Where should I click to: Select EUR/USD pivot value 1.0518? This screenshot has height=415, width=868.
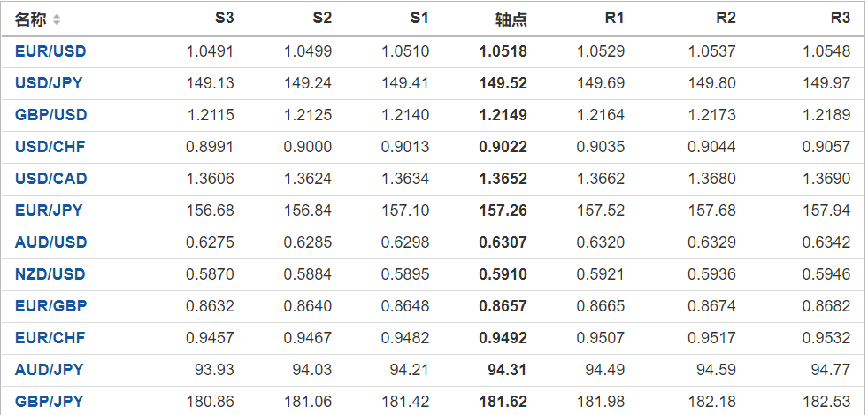(503, 51)
